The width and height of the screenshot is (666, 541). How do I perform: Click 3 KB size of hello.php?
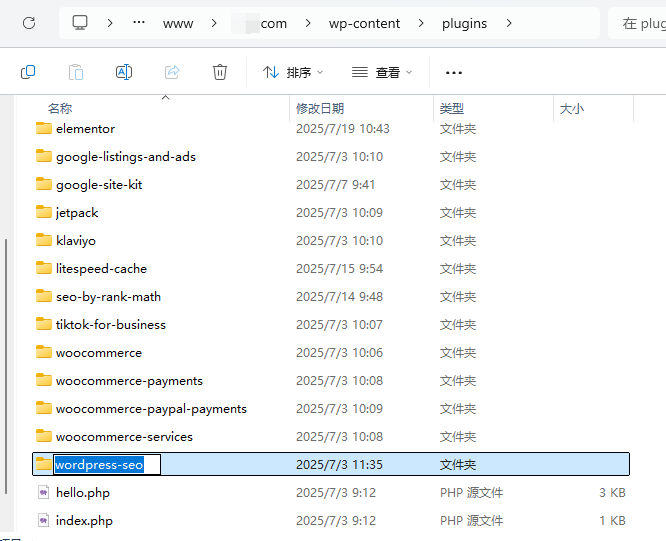[612, 493]
